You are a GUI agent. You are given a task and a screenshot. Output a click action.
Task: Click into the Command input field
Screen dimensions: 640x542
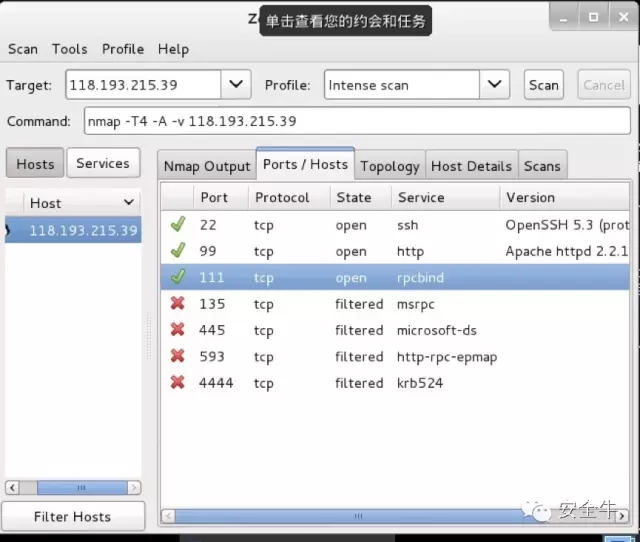[x=357, y=121]
